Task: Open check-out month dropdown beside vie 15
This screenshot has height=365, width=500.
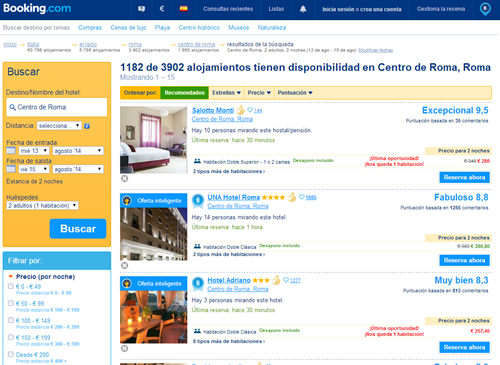Action: click(78, 169)
